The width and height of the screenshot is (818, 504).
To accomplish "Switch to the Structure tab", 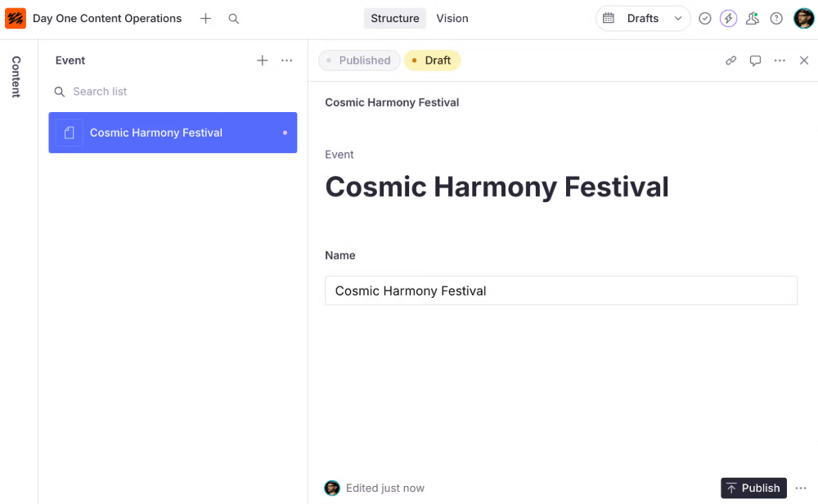I will click(395, 18).
